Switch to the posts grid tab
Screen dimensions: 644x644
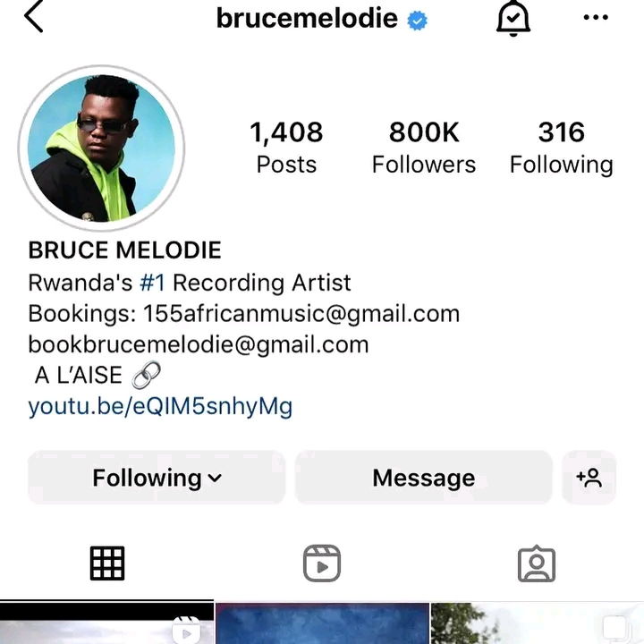click(x=107, y=563)
